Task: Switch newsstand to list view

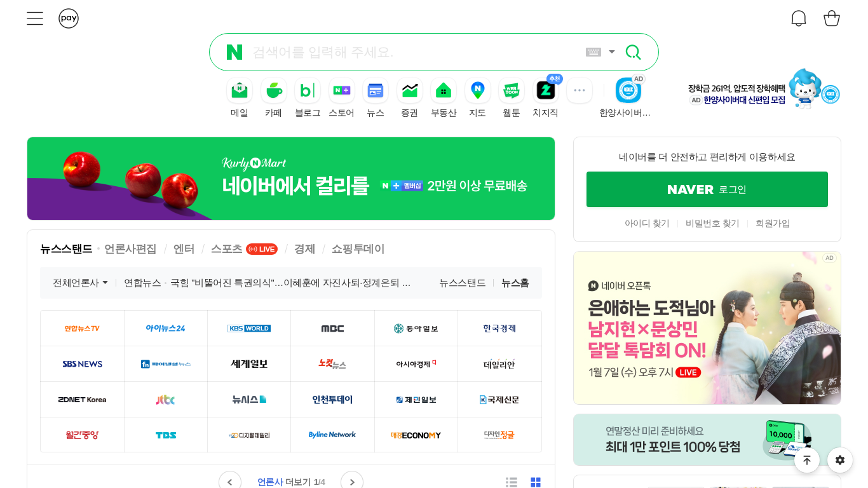Action: click(512, 482)
